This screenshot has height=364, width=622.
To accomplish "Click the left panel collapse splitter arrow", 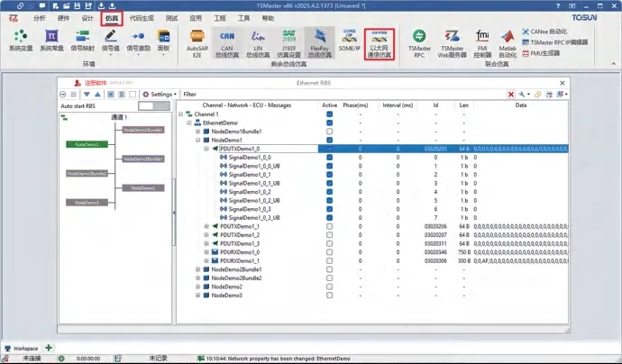I will click(174, 213).
